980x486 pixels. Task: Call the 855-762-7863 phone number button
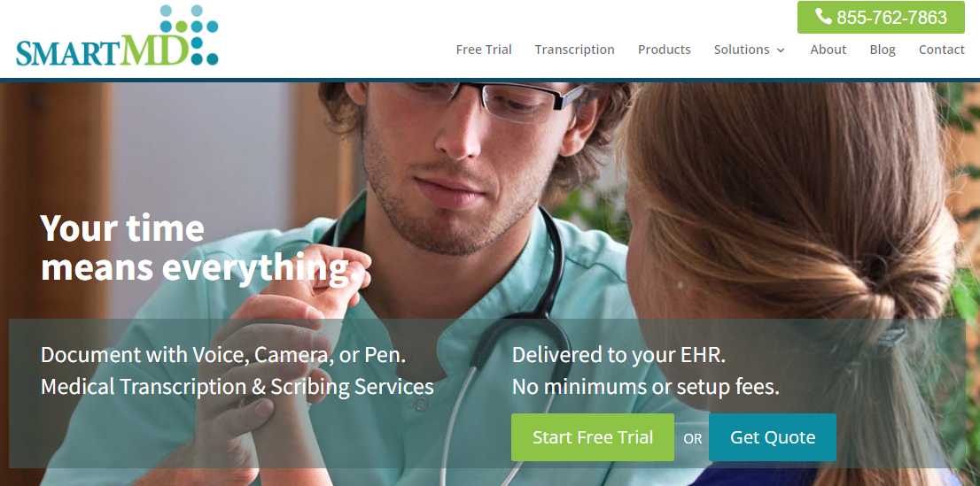click(x=881, y=18)
